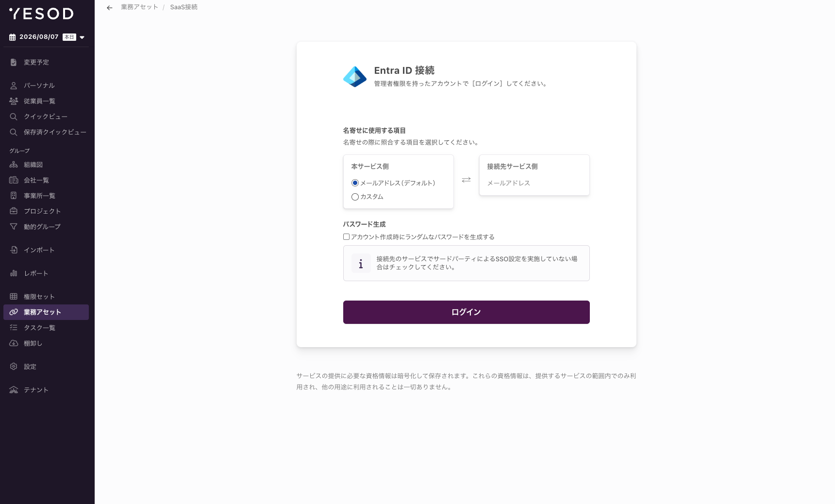835x504 pixels.
Task: Go back with the left arrow
Action: click(x=110, y=8)
